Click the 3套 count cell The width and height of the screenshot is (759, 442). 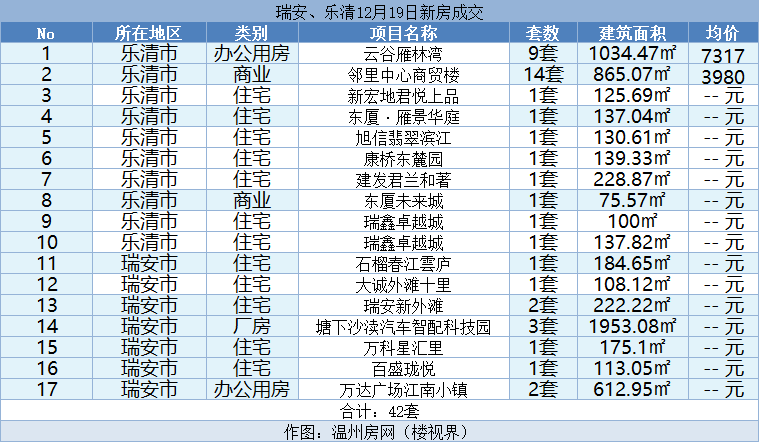click(543, 326)
